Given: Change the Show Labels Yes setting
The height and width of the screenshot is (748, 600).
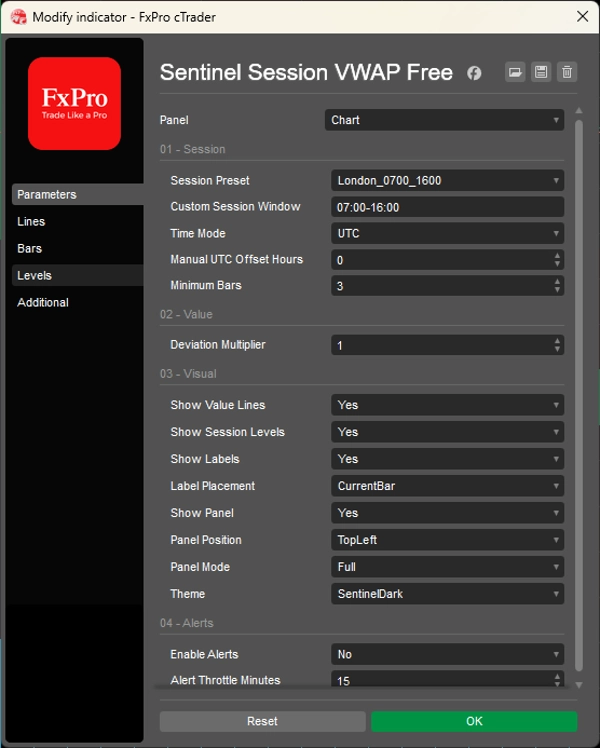Looking at the screenshot, I should pyautogui.click(x=447, y=459).
